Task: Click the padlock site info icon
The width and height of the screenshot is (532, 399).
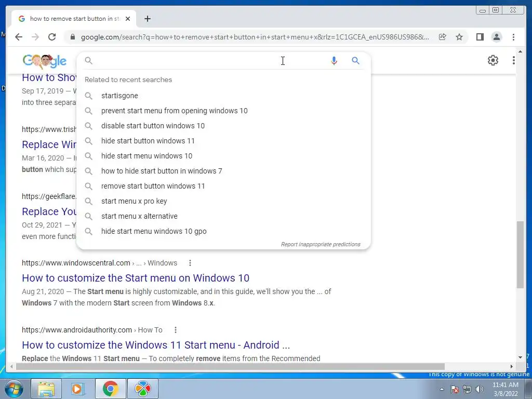Action: pyautogui.click(x=72, y=37)
